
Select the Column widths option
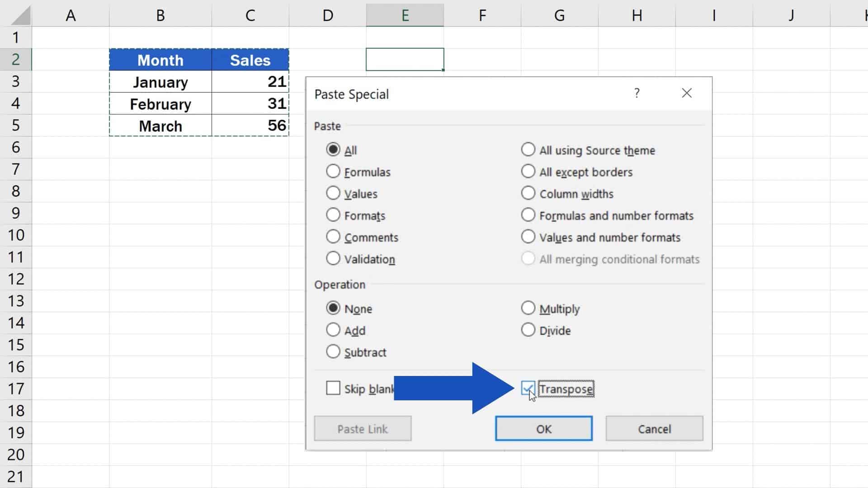point(528,193)
